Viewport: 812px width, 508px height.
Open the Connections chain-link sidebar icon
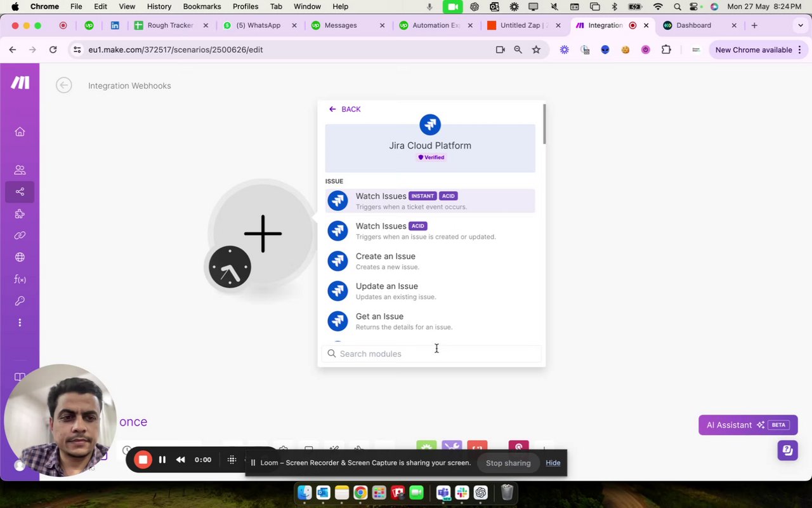(x=20, y=236)
